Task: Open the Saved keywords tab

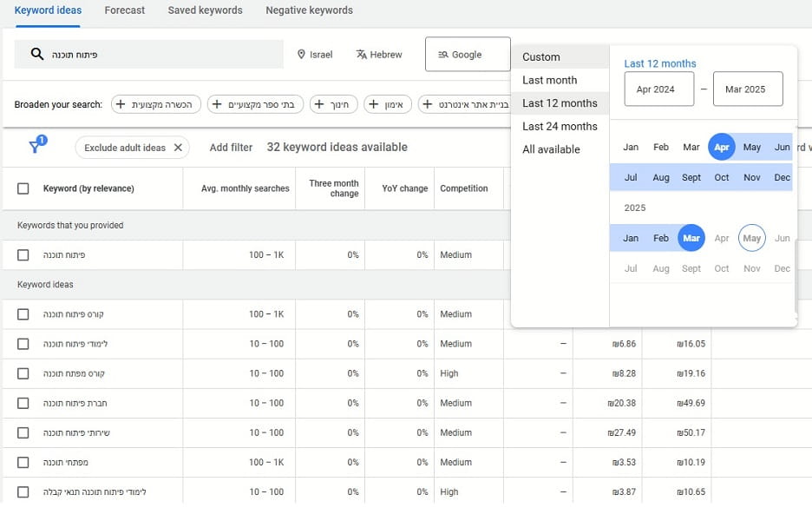Action: coord(205,10)
